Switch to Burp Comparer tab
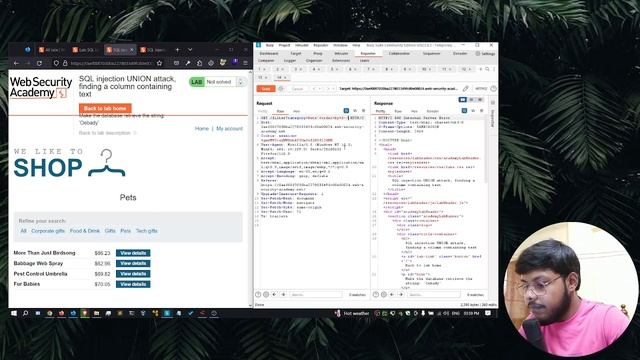This screenshot has height=360, width=640. (266, 61)
